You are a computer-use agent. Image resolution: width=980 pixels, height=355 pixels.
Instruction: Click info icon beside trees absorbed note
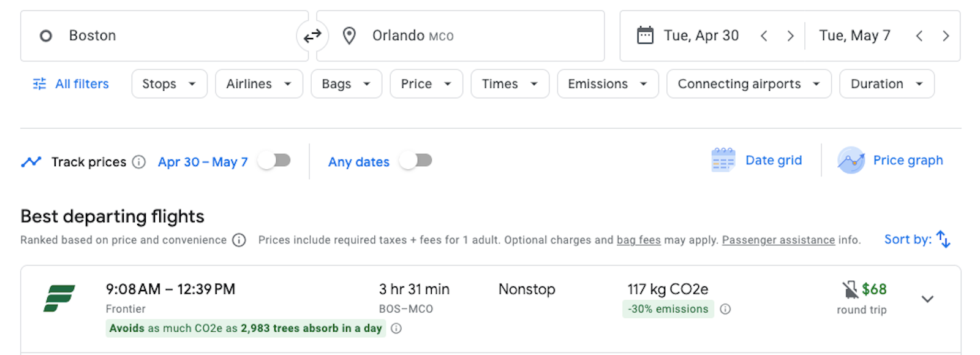tap(396, 329)
